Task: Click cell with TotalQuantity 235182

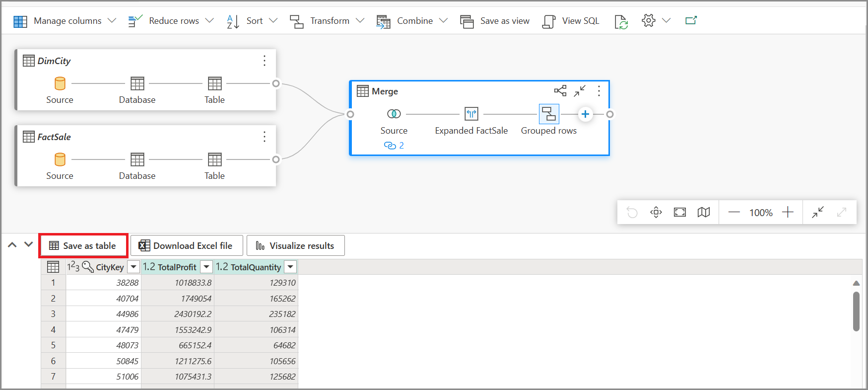Action: pyautogui.click(x=256, y=314)
